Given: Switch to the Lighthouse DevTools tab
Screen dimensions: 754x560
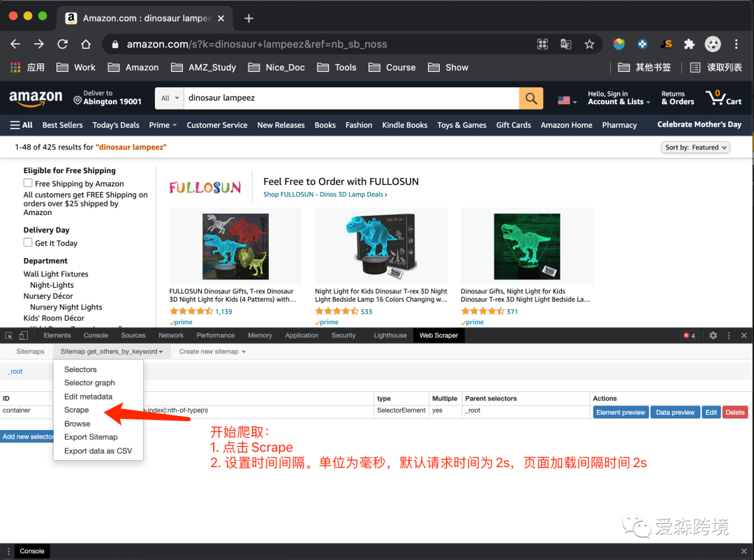Looking at the screenshot, I should click(x=390, y=335).
